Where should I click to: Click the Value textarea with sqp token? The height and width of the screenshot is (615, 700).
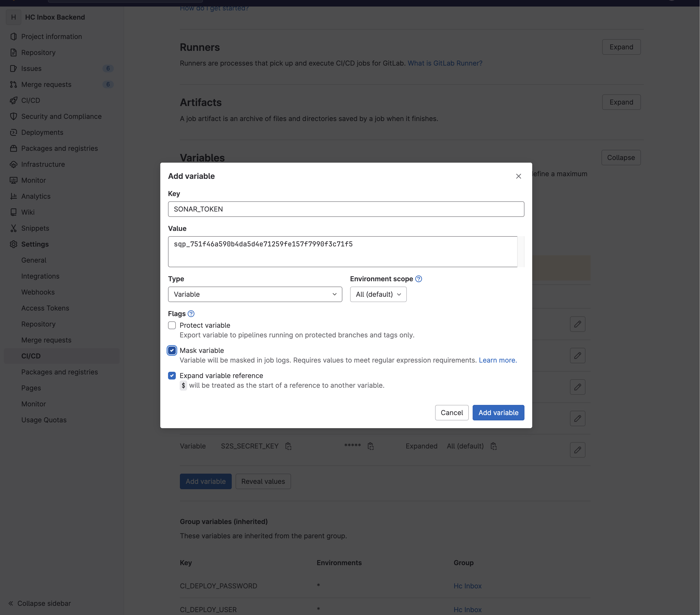pyautogui.click(x=342, y=251)
